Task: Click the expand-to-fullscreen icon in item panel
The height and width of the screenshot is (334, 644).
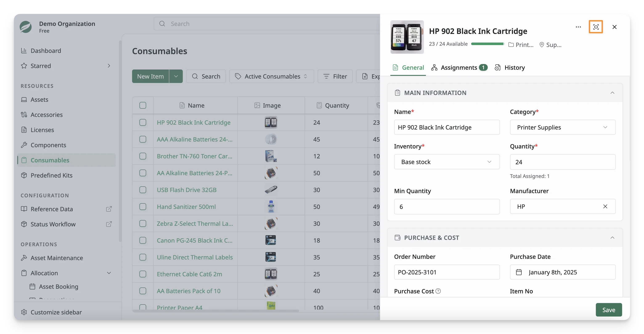Action: click(595, 27)
